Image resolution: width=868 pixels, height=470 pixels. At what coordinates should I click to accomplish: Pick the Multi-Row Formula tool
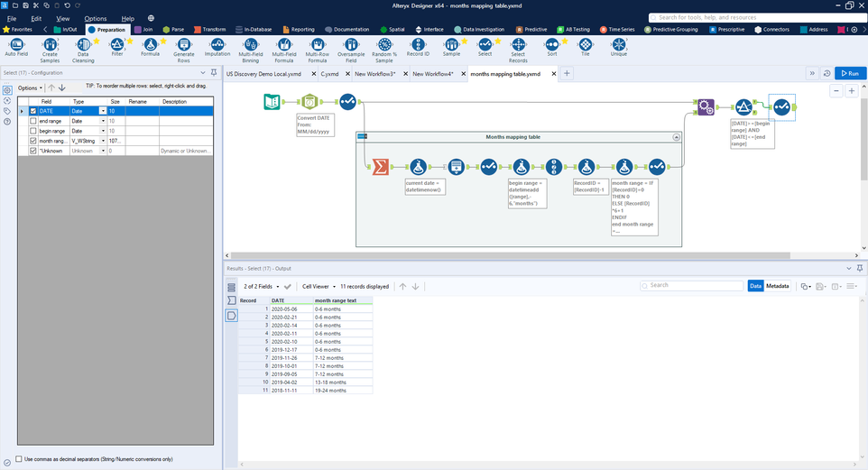[x=318, y=46]
